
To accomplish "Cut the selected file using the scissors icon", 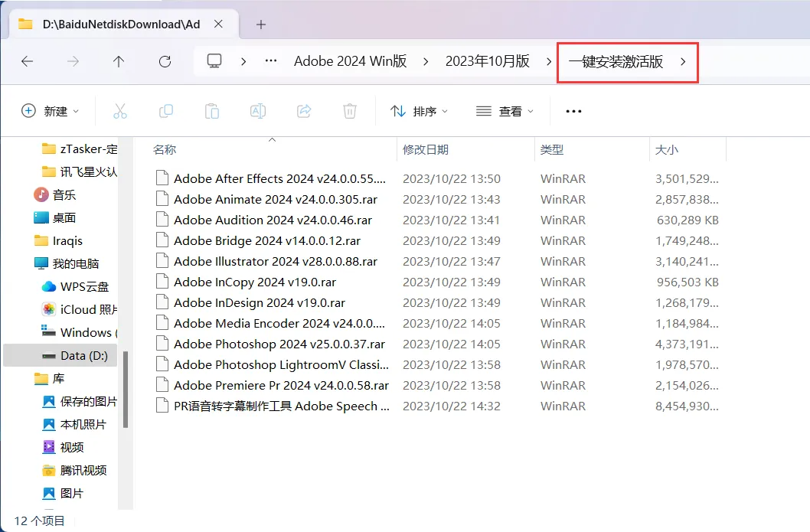I will pyautogui.click(x=119, y=111).
